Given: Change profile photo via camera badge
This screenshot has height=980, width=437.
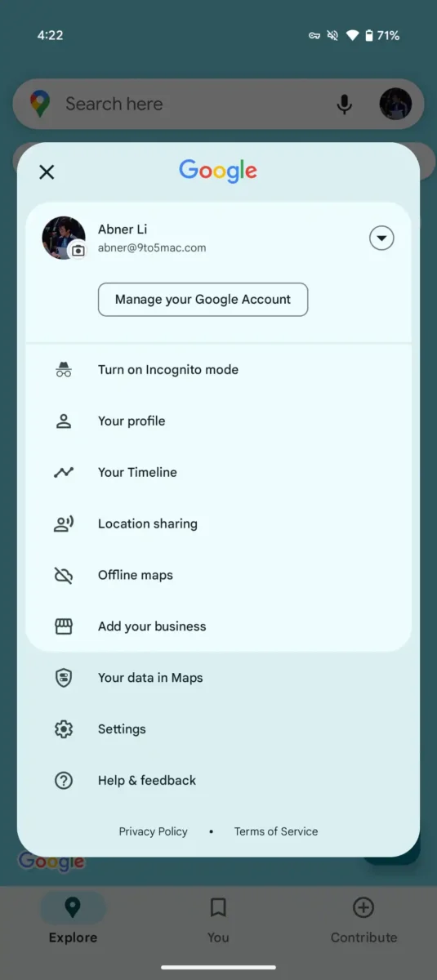Looking at the screenshot, I should pos(78,251).
